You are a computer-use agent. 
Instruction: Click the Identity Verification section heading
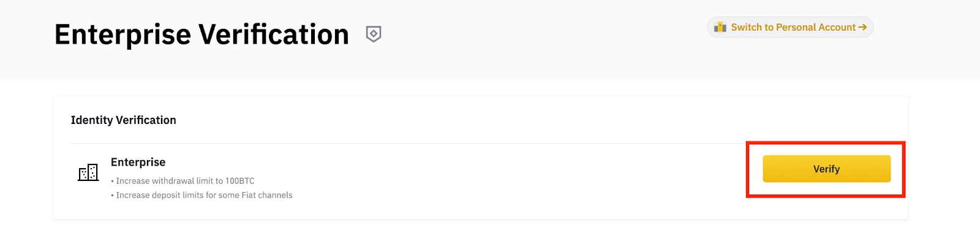click(x=123, y=120)
